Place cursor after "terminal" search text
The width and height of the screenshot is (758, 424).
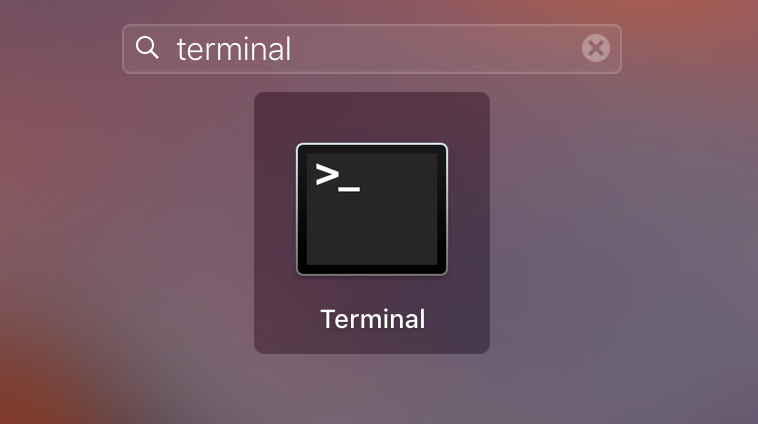point(293,49)
